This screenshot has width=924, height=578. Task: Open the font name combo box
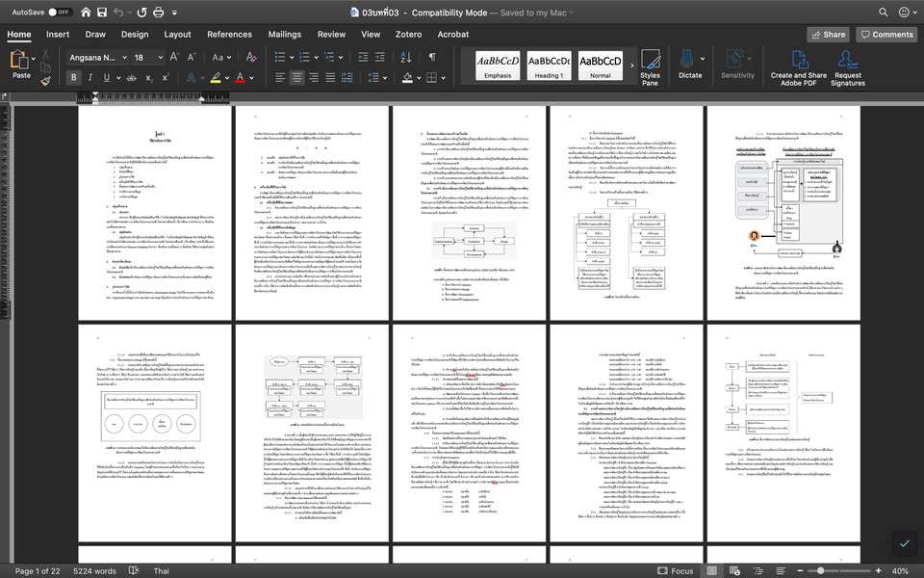pos(97,57)
